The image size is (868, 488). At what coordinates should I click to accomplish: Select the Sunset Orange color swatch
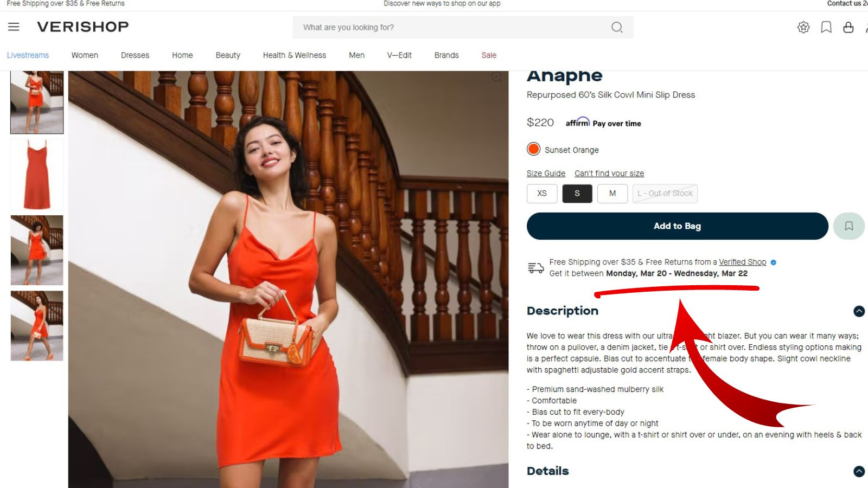[x=534, y=149]
